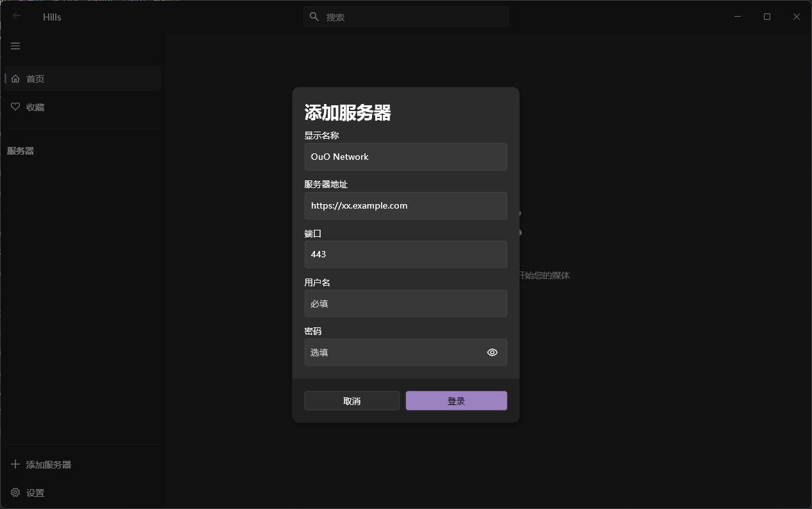Show password using the eye icon

coord(492,352)
